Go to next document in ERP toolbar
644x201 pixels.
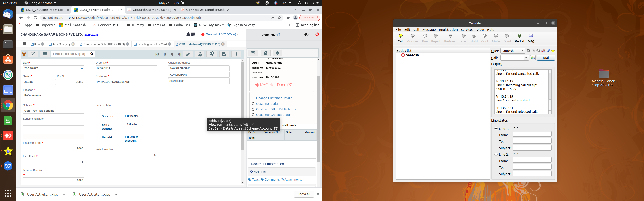[172, 54]
